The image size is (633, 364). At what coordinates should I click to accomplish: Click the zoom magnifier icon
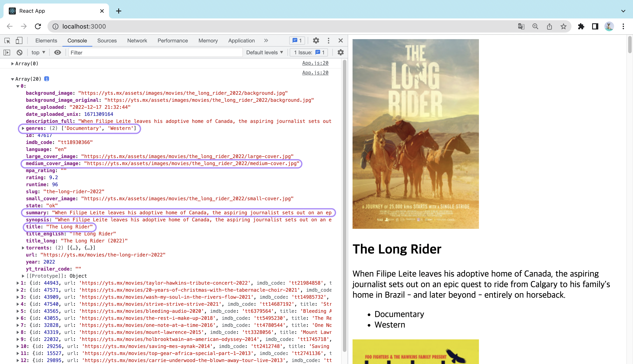535,26
